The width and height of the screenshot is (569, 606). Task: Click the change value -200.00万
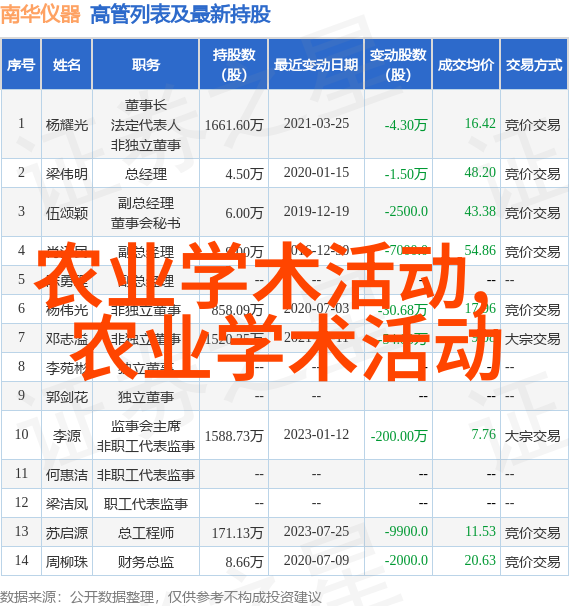coord(399,436)
